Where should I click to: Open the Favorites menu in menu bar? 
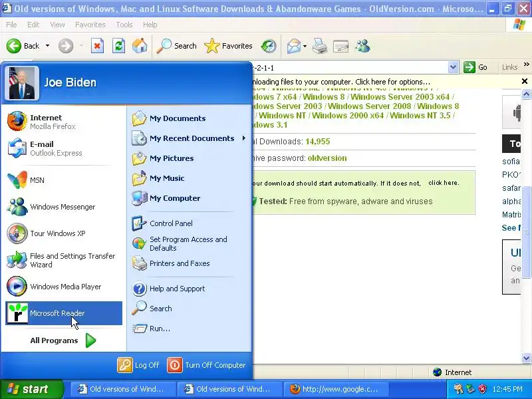point(90,25)
